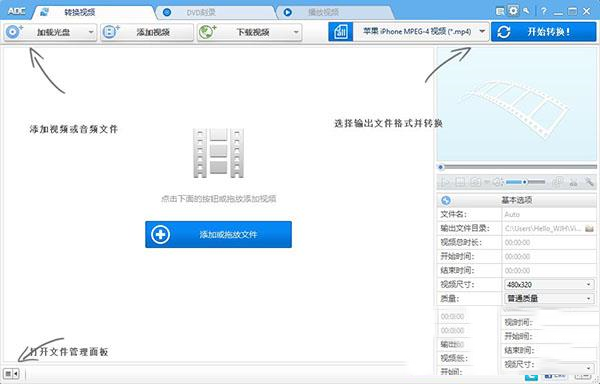Click the audio track music note icon
Screen dimensions: 600x384
(x=558, y=182)
